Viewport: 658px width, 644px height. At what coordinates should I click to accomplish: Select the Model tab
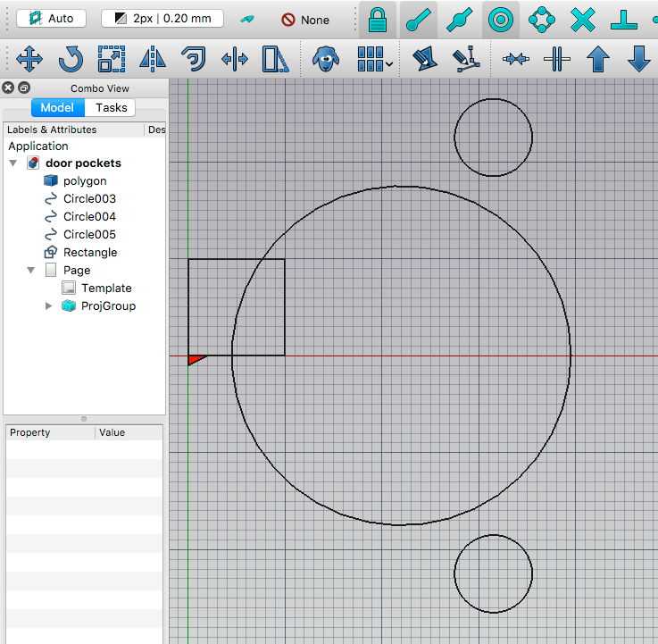(x=58, y=107)
